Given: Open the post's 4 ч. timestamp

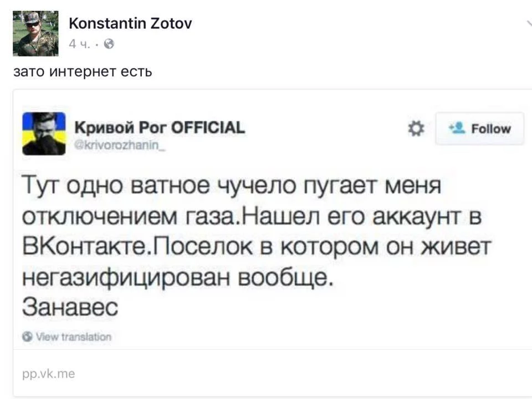Looking at the screenshot, I should point(79,44).
